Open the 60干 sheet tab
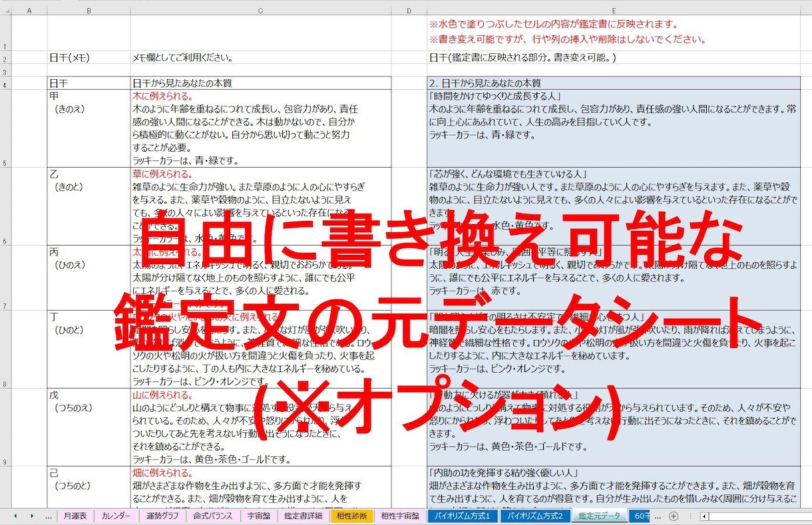Image resolution: width=812 pixels, height=525 pixels. (640, 516)
